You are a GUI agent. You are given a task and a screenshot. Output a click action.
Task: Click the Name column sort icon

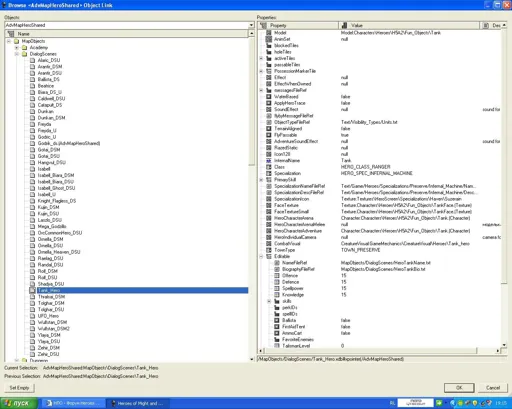coord(11,34)
